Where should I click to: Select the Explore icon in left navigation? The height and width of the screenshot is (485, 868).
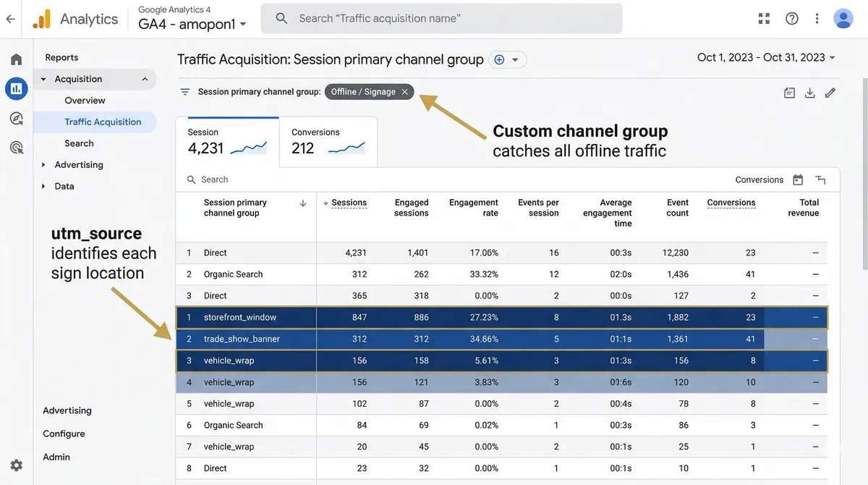[16, 118]
